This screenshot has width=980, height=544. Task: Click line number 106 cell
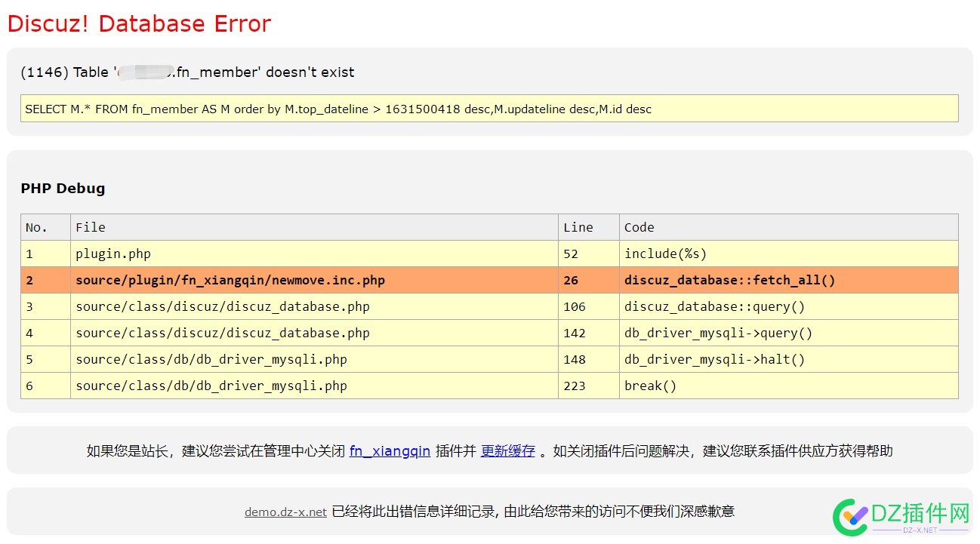click(x=589, y=306)
